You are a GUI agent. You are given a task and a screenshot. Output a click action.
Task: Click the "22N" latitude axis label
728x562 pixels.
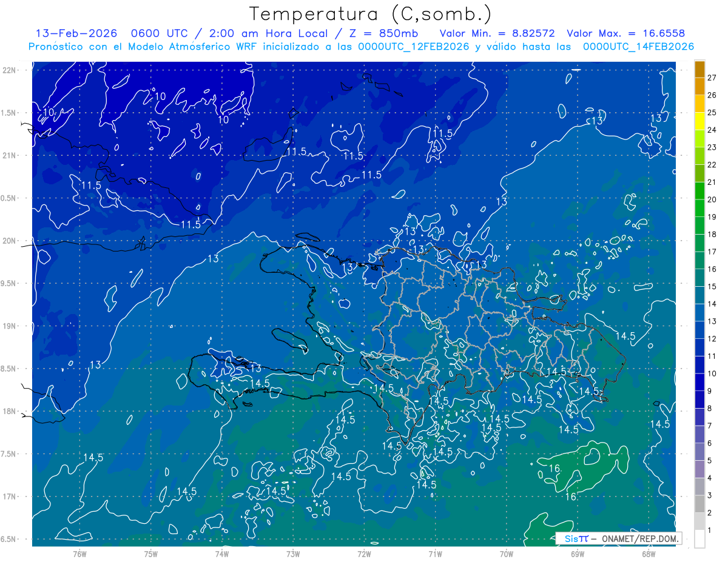click(x=9, y=70)
